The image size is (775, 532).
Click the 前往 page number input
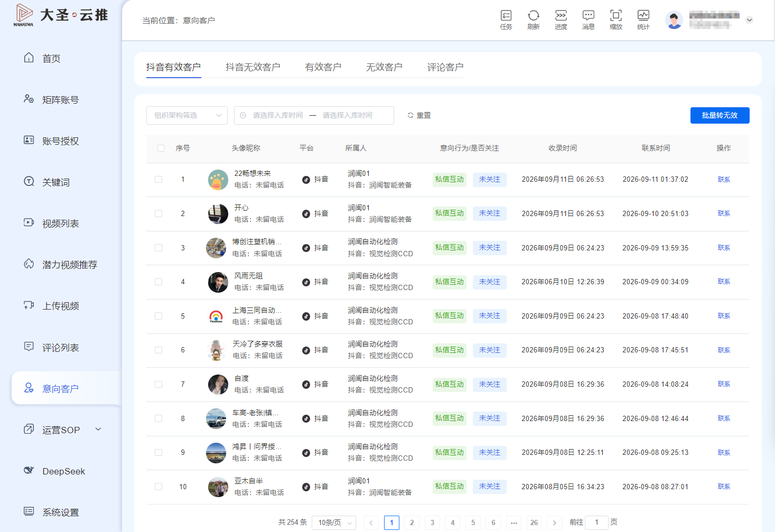point(597,522)
